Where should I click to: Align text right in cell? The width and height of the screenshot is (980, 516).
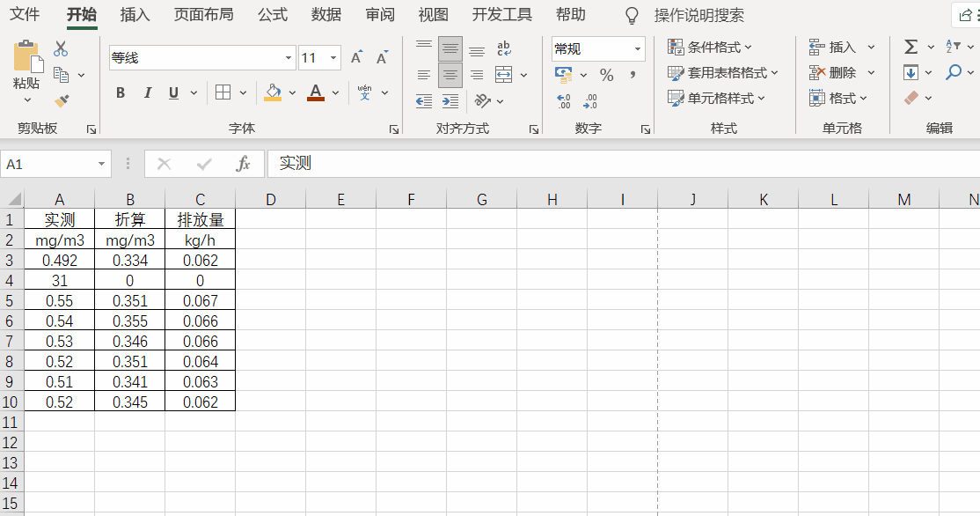click(477, 75)
